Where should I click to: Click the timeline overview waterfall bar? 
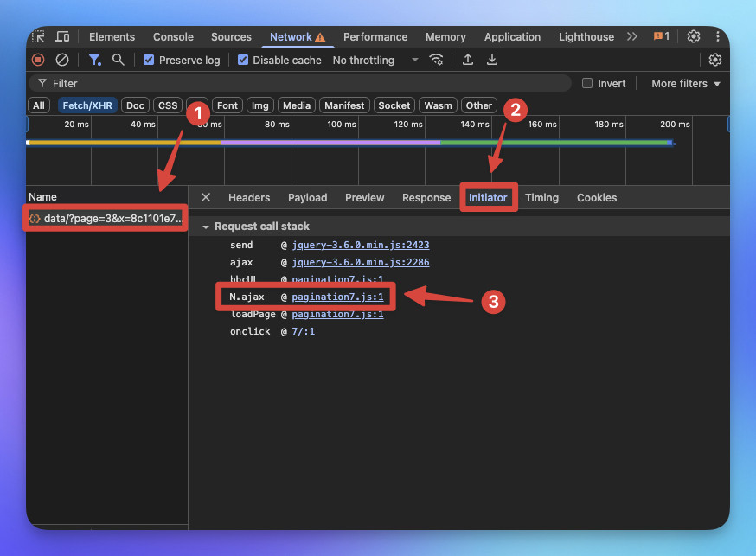(351, 143)
